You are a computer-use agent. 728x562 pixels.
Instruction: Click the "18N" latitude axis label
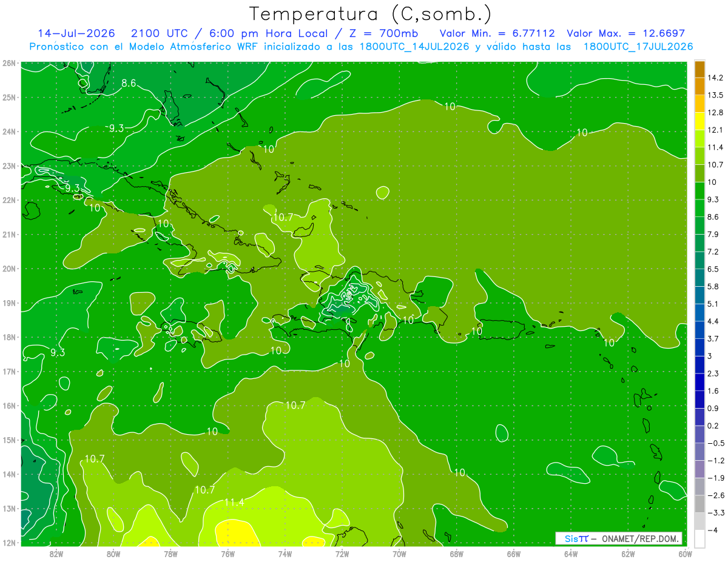click(x=8, y=337)
